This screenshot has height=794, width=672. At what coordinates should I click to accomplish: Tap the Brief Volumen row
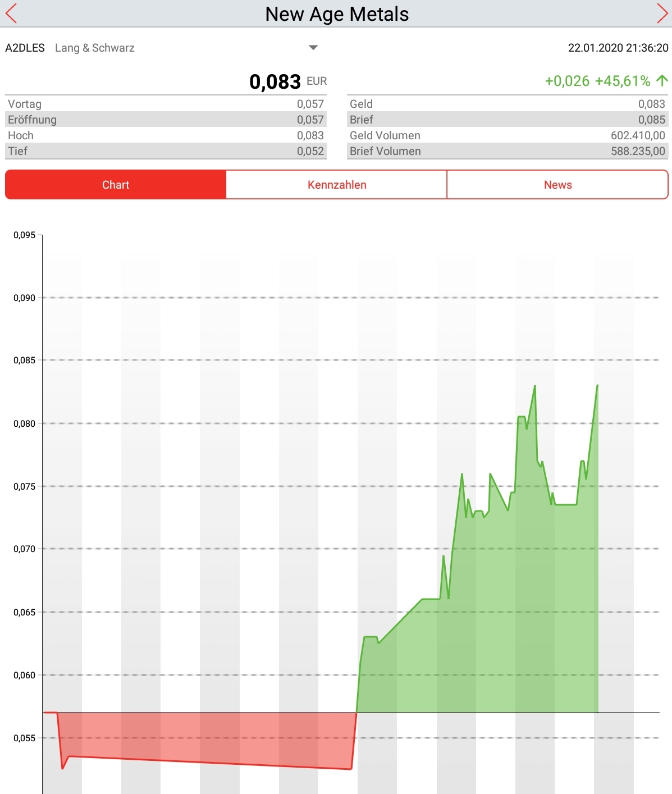pos(508,151)
